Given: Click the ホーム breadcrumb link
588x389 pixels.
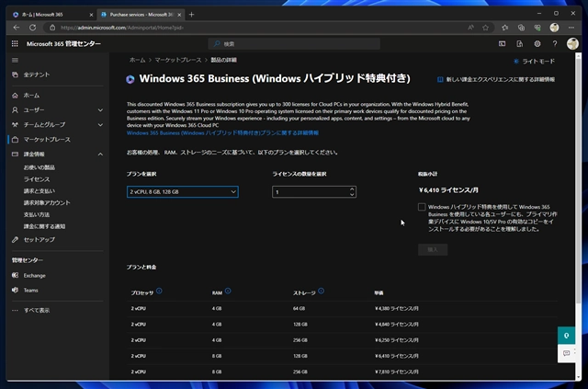Looking at the screenshot, I should pyautogui.click(x=137, y=60).
